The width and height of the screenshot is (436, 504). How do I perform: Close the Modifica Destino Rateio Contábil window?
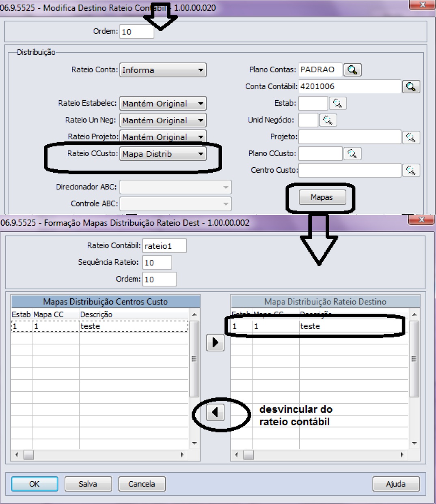423,4
